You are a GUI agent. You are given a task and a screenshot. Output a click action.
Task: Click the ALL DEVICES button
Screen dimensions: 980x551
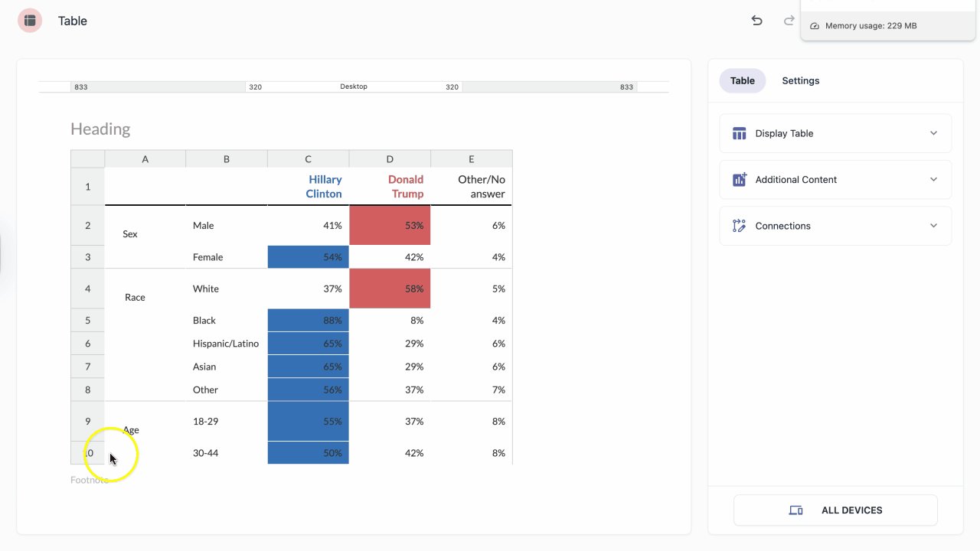click(x=835, y=510)
